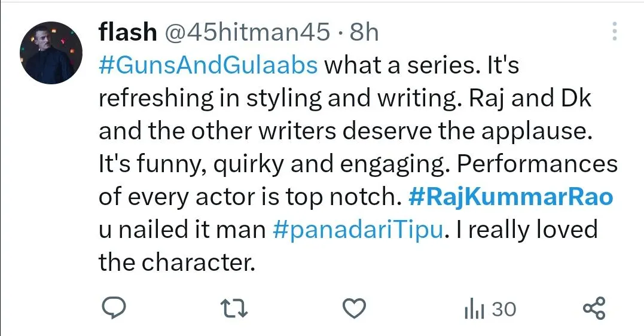Open the #RajKummarRao hashtag
The height and width of the screenshot is (336, 644).
click(x=511, y=197)
